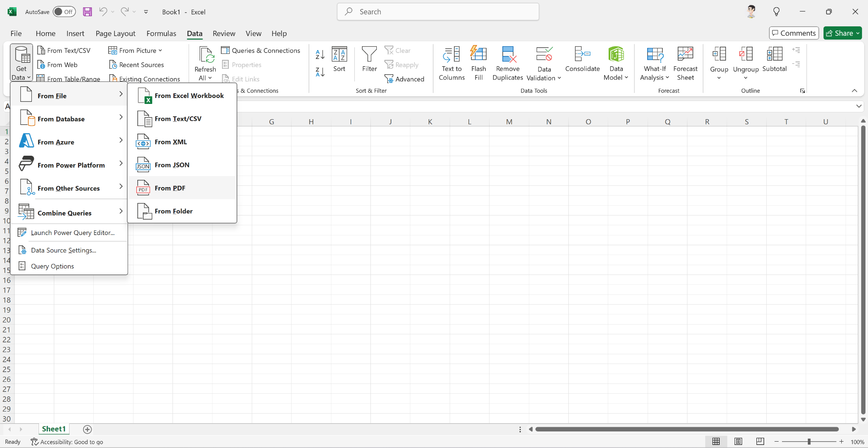Toggle AutoSave switch

[64, 12]
